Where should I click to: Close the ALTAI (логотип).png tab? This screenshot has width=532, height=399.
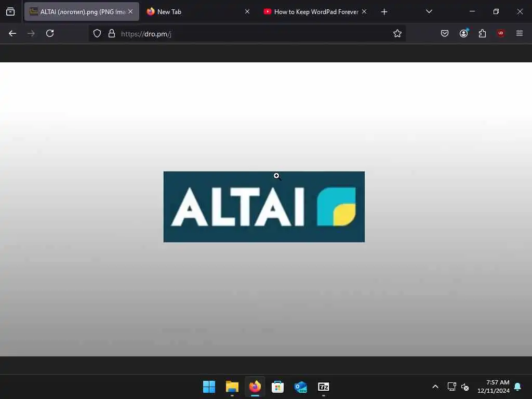(x=130, y=11)
